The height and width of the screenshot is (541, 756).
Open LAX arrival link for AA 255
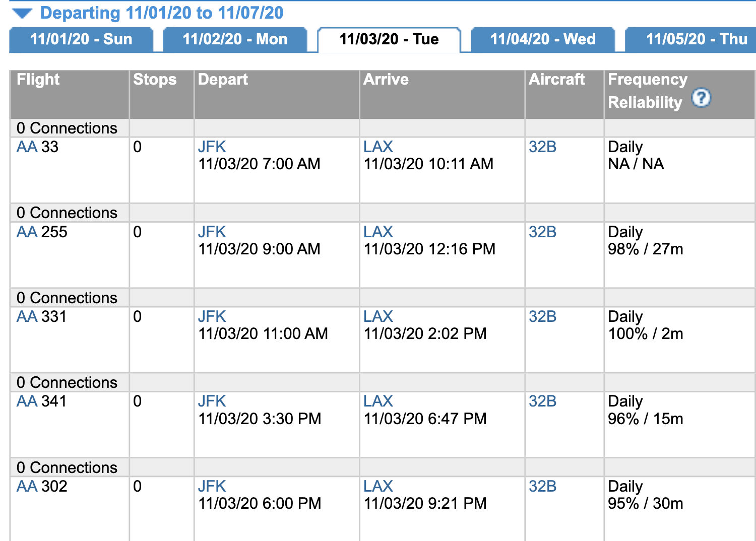[x=378, y=232]
